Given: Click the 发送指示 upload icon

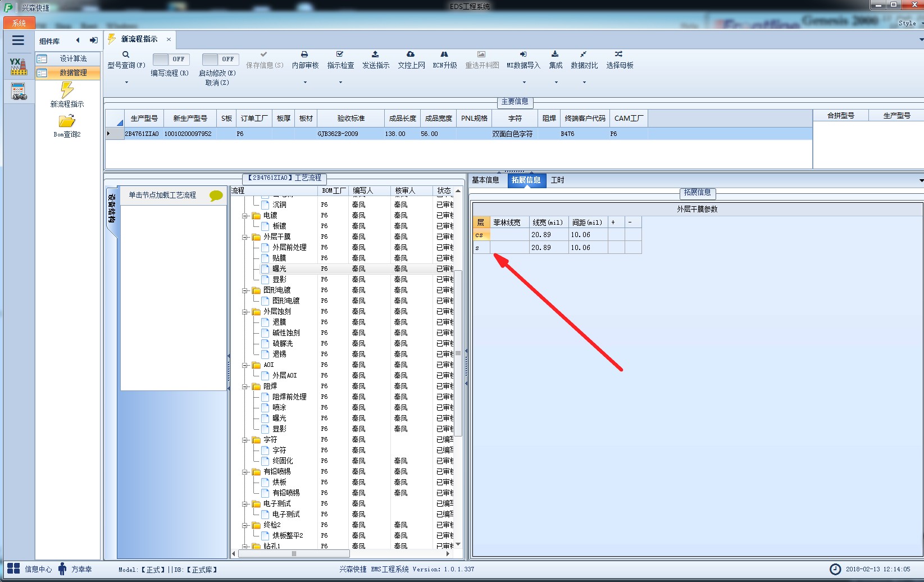Looking at the screenshot, I should pyautogui.click(x=375, y=54).
